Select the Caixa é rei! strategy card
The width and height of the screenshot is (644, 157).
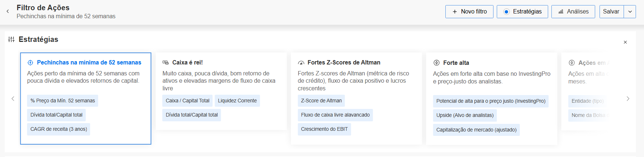click(x=221, y=91)
